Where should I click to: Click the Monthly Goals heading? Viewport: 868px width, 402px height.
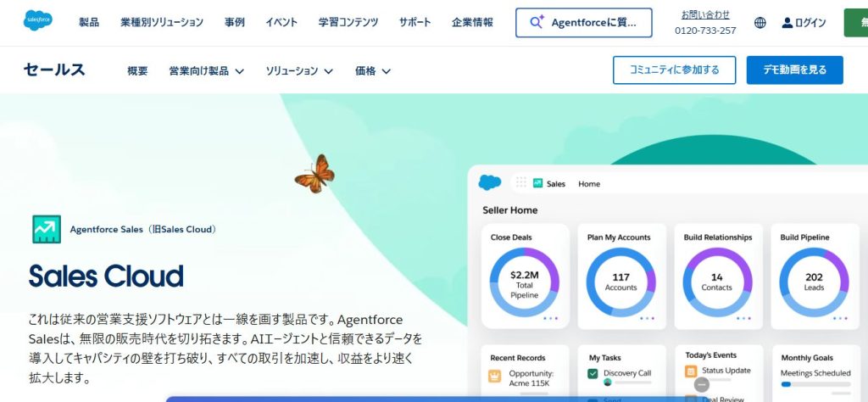pyautogui.click(x=807, y=358)
